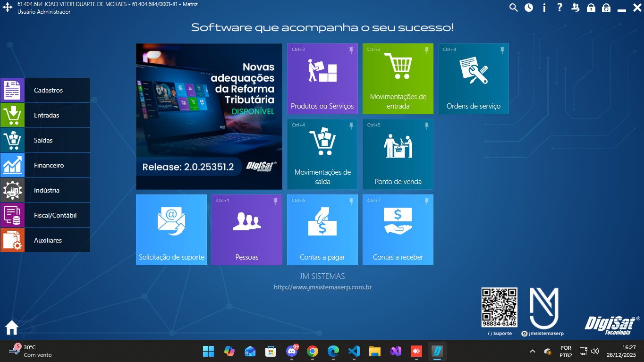
Task: Click the help question mark icon
Action: click(x=559, y=8)
